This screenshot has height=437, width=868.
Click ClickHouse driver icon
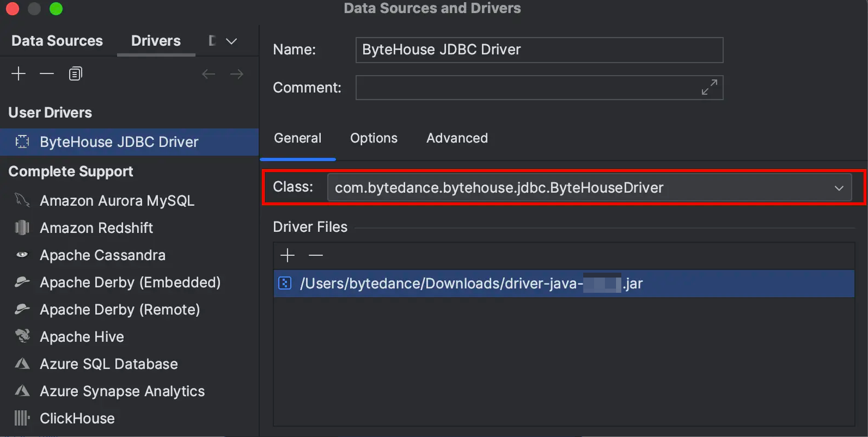pos(22,418)
